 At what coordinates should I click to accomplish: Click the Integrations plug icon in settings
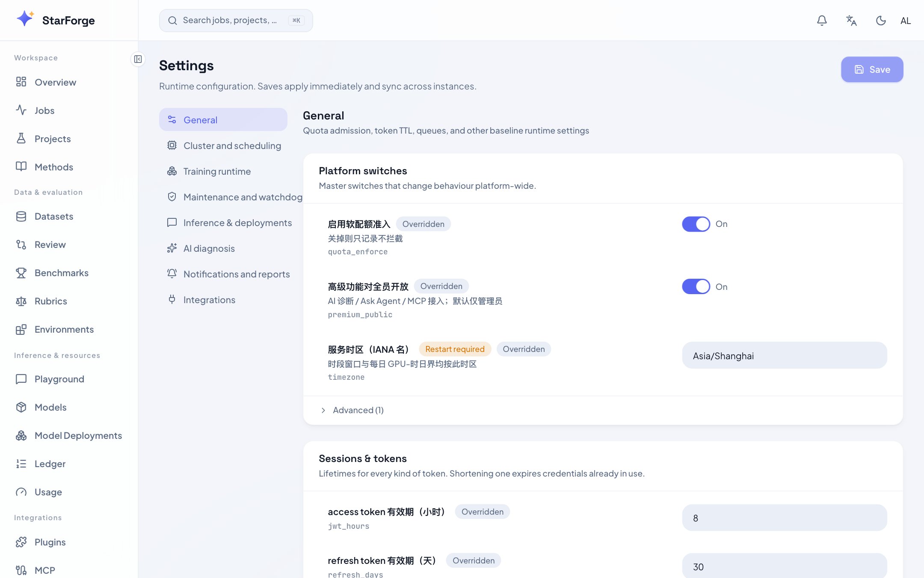(x=172, y=300)
